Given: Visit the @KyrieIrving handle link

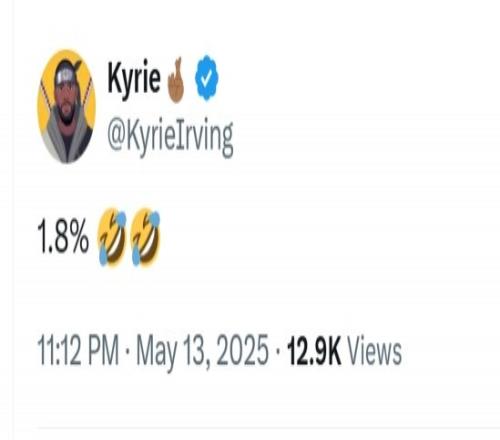Looking at the screenshot, I should [x=170, y=138].
